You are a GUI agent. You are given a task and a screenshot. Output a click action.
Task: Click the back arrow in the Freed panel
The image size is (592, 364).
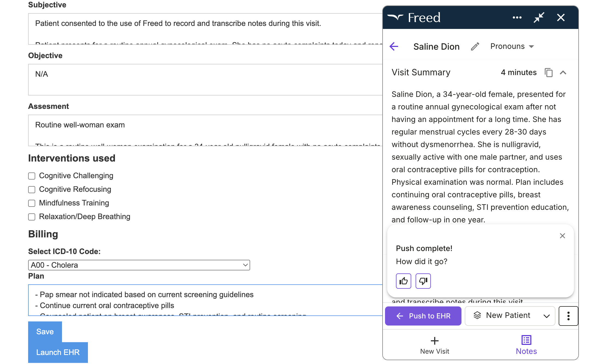click(394, 47)
